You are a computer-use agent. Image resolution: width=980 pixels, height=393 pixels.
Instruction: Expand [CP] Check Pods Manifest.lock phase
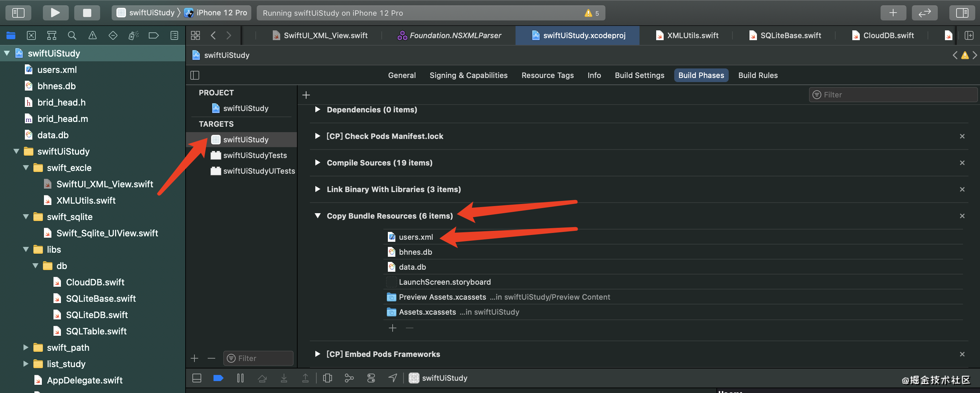(318, 136)
